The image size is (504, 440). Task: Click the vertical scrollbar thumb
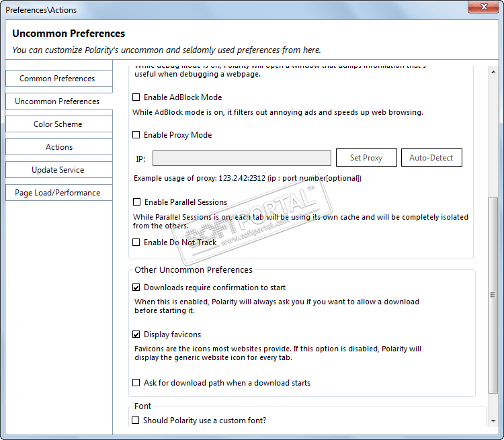[x=493, y=295]
